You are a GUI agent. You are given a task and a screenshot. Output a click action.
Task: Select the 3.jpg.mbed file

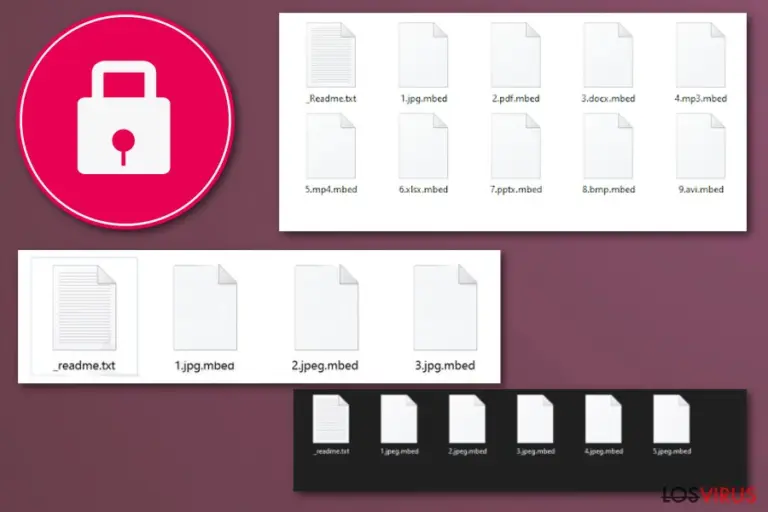[445, 317]
